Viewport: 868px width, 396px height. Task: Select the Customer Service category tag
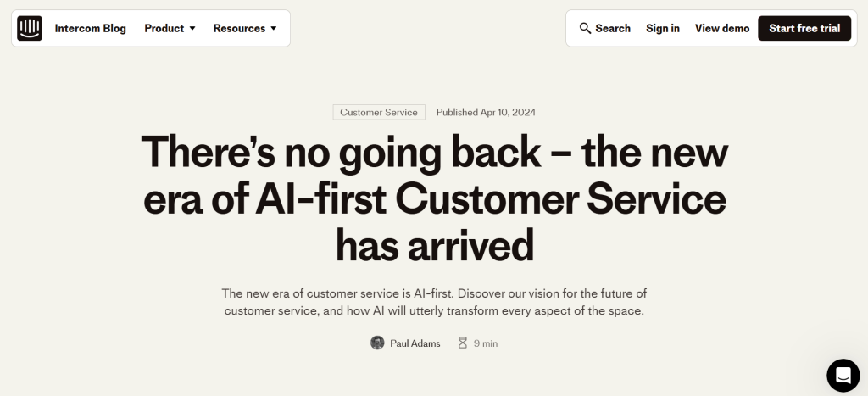(379, 112)
